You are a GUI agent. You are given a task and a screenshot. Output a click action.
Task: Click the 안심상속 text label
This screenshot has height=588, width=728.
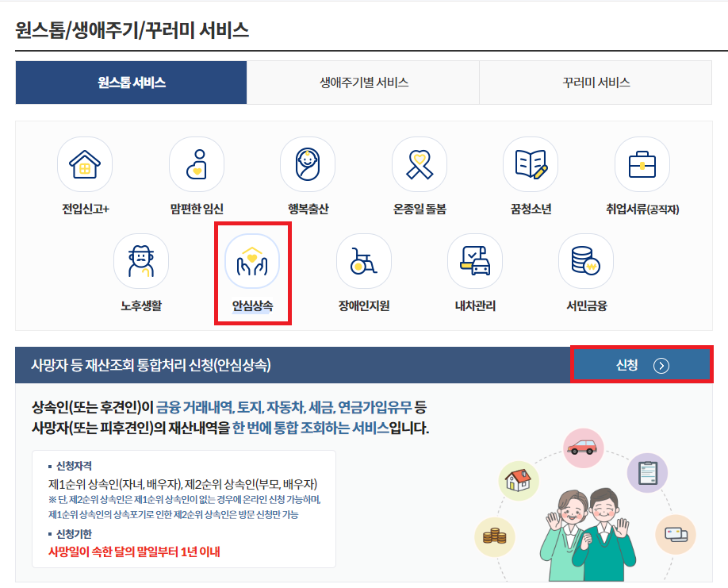tap(252, 306)
